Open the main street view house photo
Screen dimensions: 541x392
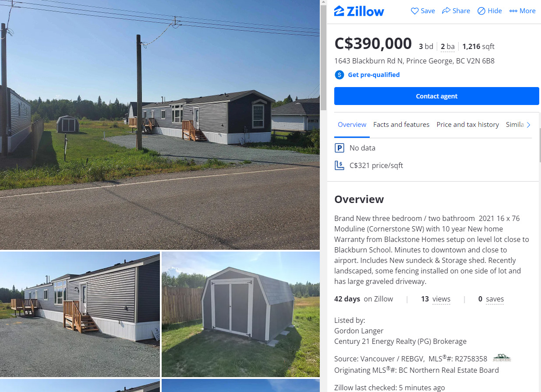pos(160,125)
